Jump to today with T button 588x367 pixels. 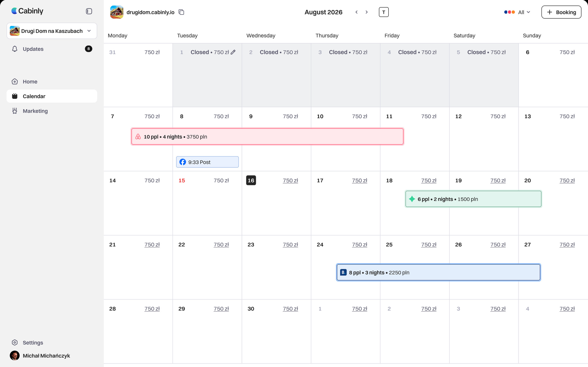click(x=384, y=12)
